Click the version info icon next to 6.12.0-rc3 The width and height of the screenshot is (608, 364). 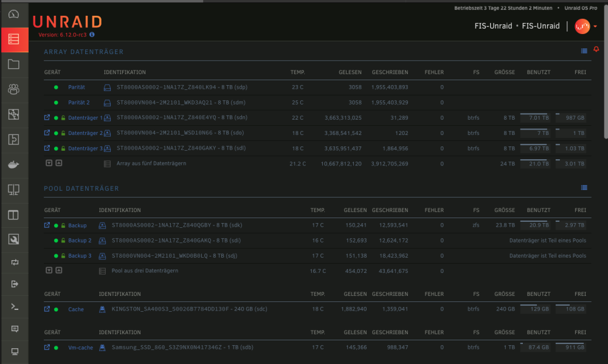(x=92, y=35)
